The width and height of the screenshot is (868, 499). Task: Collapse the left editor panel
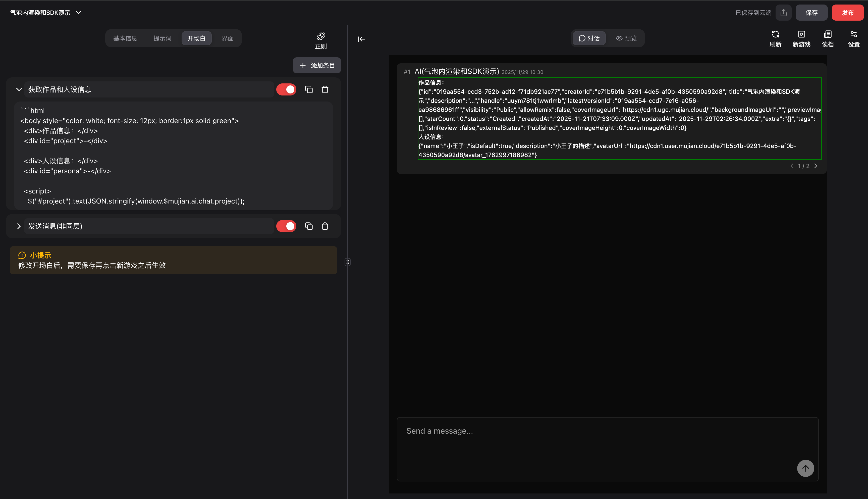(361, 39)
